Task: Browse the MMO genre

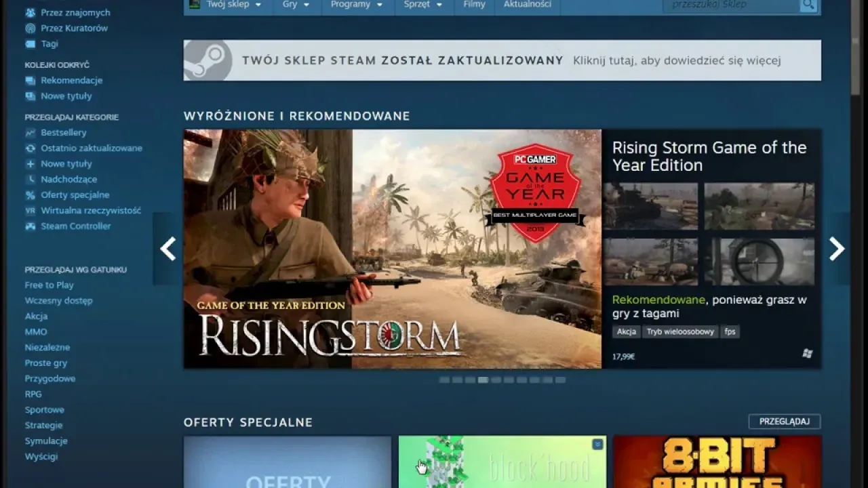Action: 36,332
